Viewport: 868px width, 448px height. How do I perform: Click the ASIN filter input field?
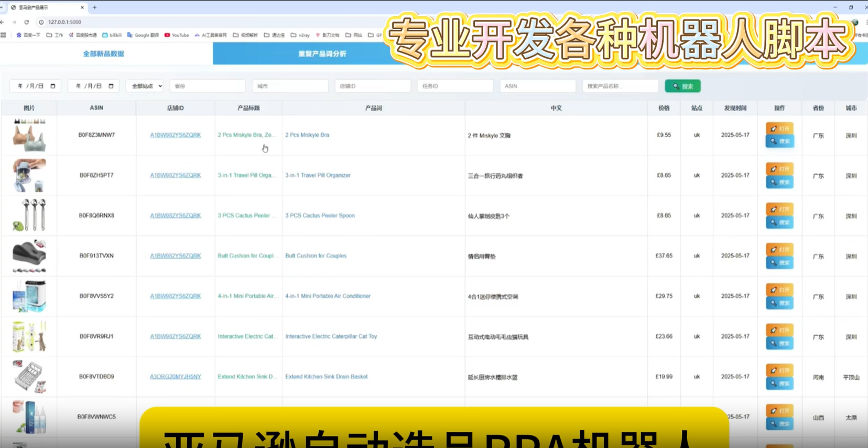[x=537, y=86]
